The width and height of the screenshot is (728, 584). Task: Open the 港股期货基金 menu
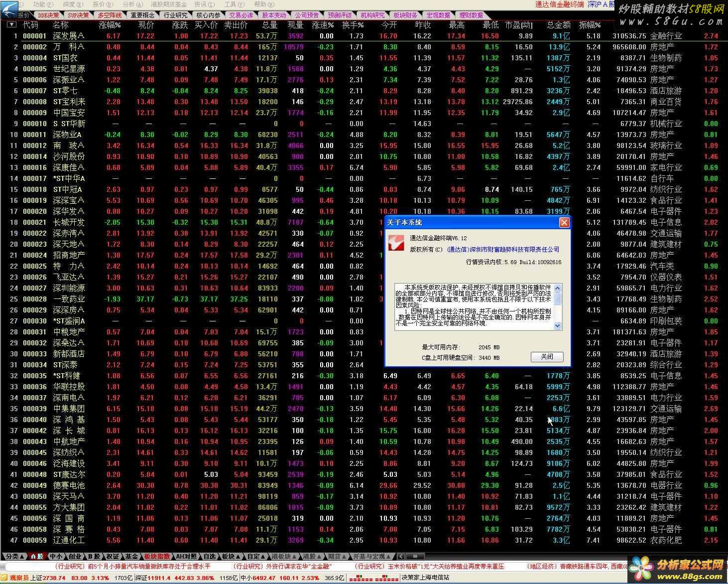pyautogui.click(x=169, y=4)
